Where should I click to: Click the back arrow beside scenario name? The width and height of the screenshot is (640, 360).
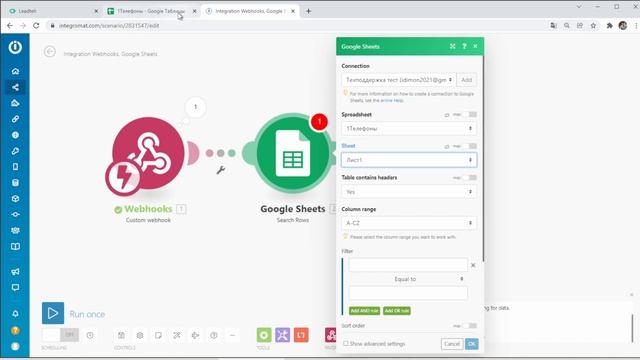(x=50, y=52)
